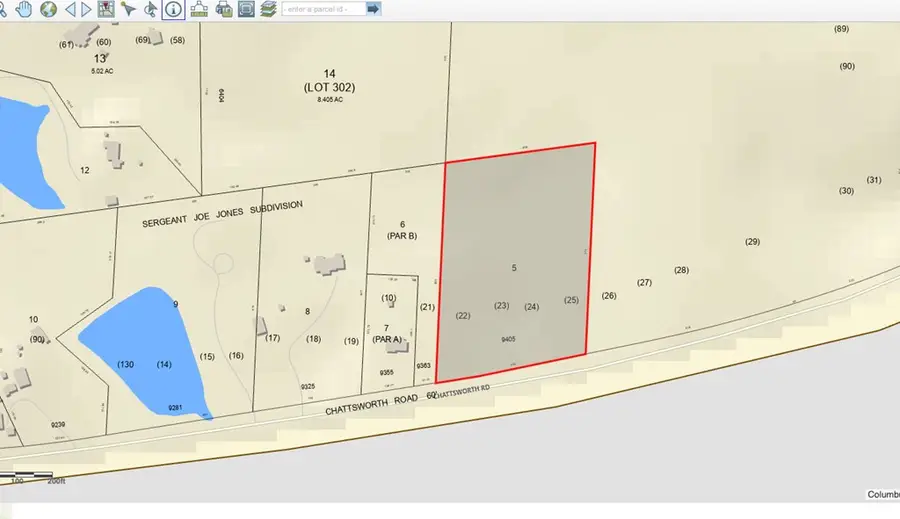Click the full screen extent icon
This screenshot has width=900, height=519.
246,9
